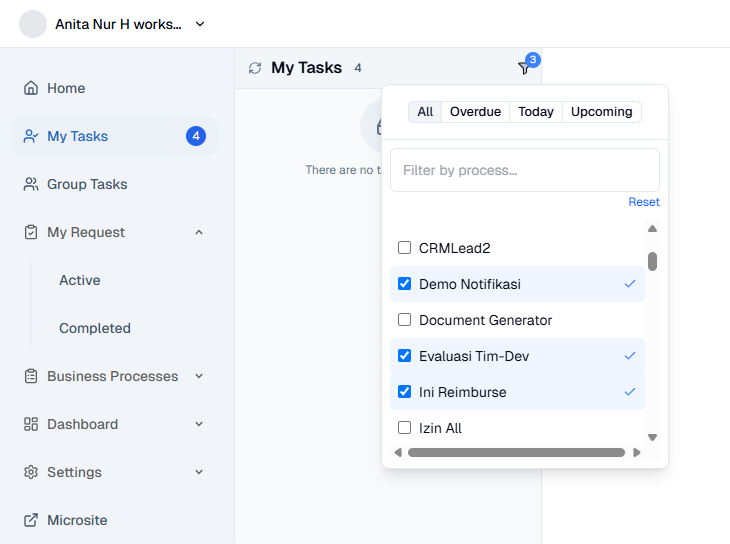Screen dimensions: 730x544
Task: Open the workspace dropdown chevron
Action: pyautogui.click(x=200, y=24)
